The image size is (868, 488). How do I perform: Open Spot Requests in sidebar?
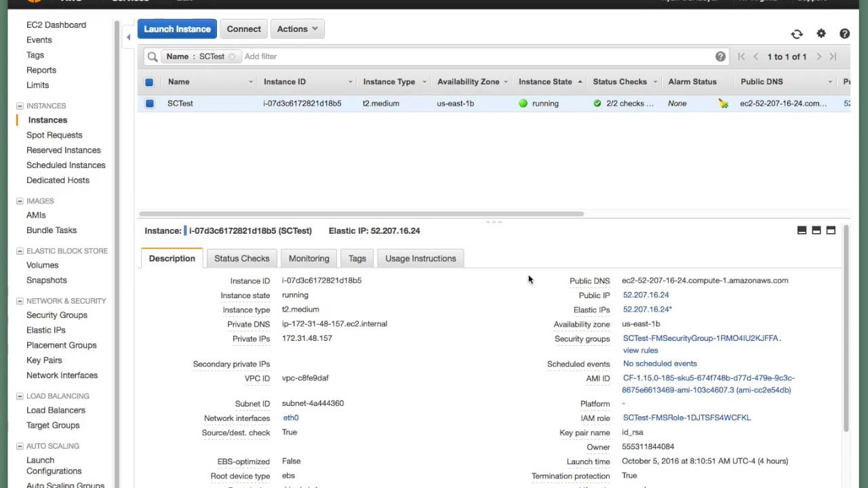coord(54,136)
